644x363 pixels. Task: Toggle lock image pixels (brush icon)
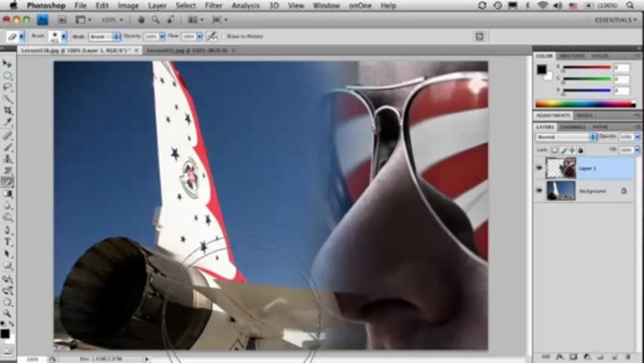pyautogui.click(x=563, y=150)
